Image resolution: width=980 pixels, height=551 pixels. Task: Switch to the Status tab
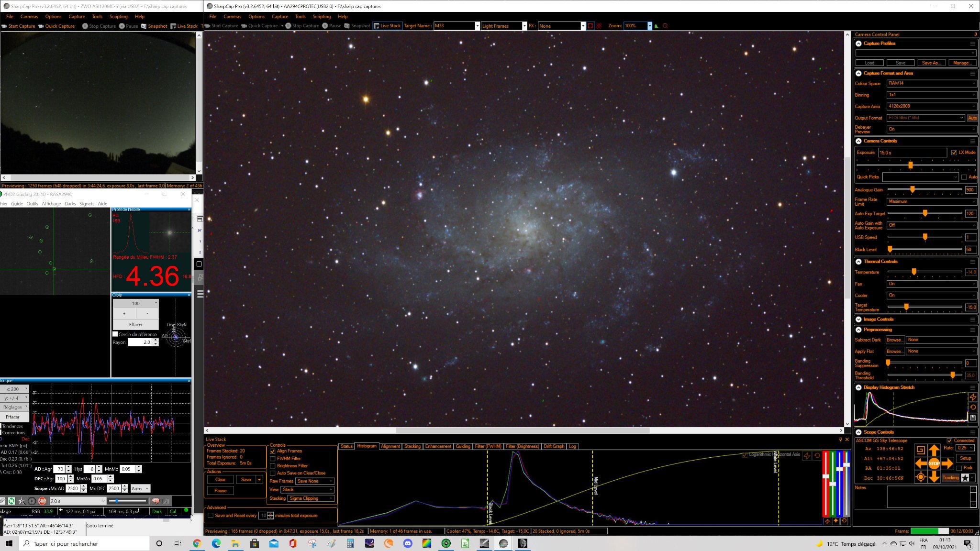[346, 446]
